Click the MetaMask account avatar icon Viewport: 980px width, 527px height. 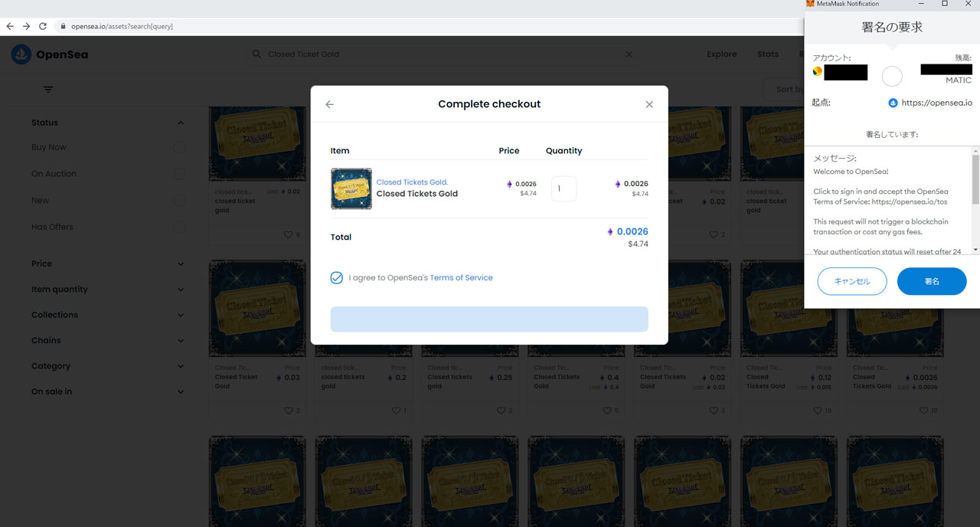[818, 71]
